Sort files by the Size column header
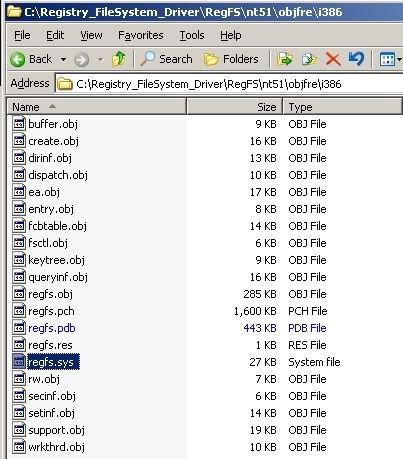This screenshot has height=459, width=403. (x=234, y=107)
